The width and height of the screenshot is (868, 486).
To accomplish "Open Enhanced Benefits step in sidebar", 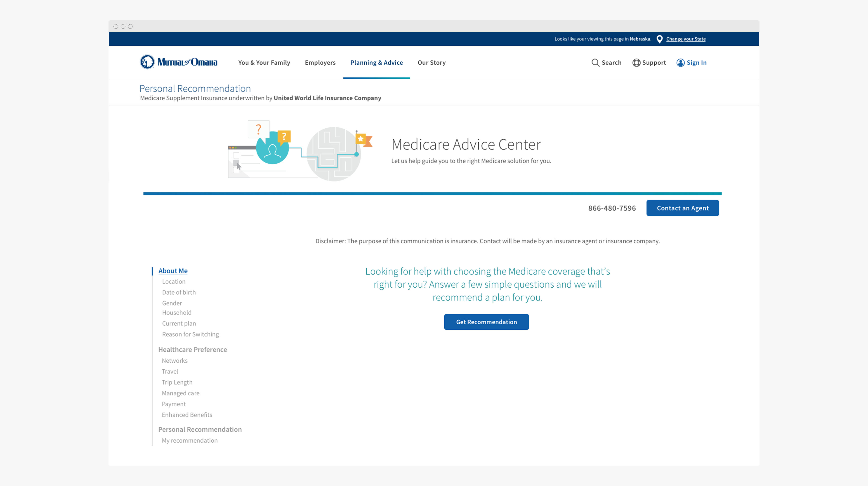I will (187, 415).
